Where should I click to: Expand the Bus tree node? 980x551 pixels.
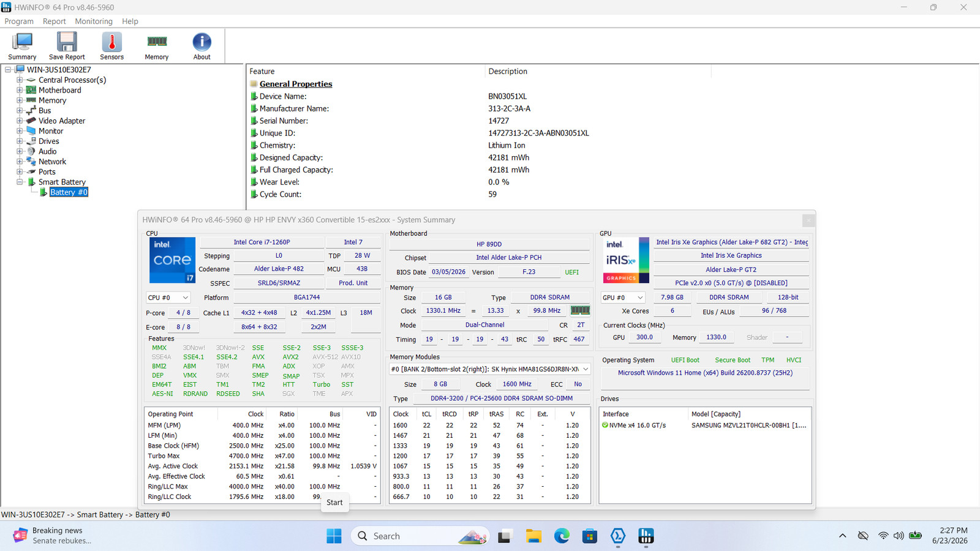[20, 111]
